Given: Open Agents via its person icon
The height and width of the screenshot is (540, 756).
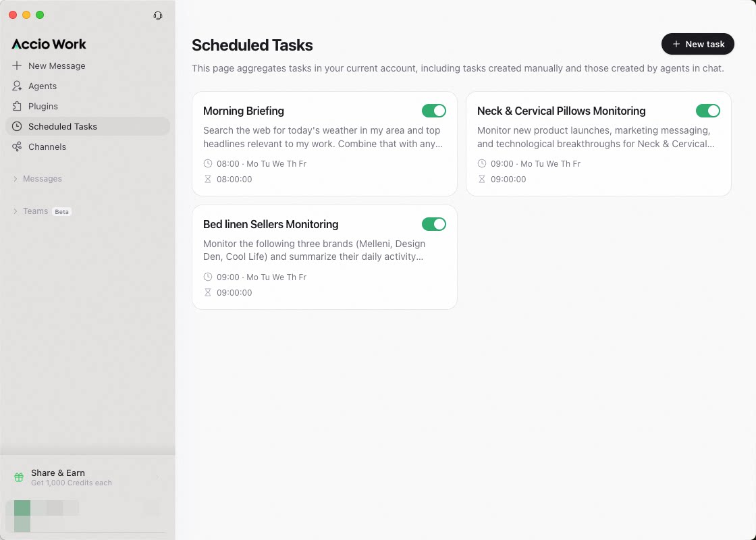Looking at the screenshot, I should click(17, 86).
